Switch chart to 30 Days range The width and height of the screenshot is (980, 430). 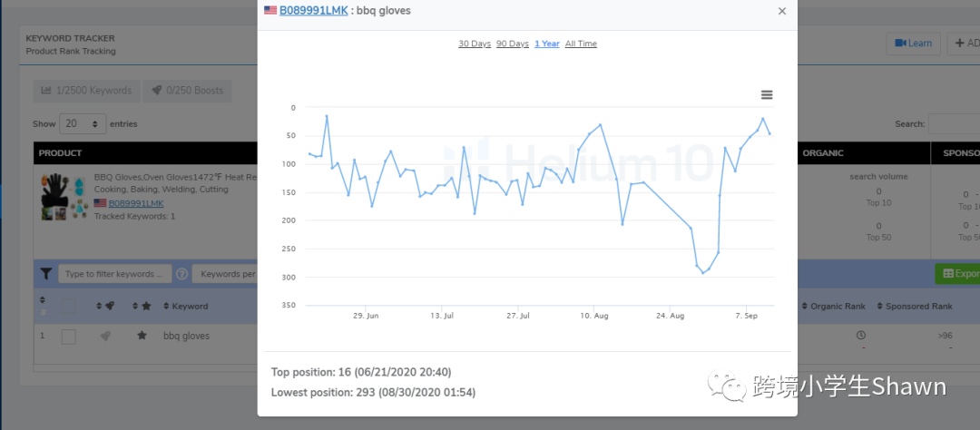pos(475,44)
